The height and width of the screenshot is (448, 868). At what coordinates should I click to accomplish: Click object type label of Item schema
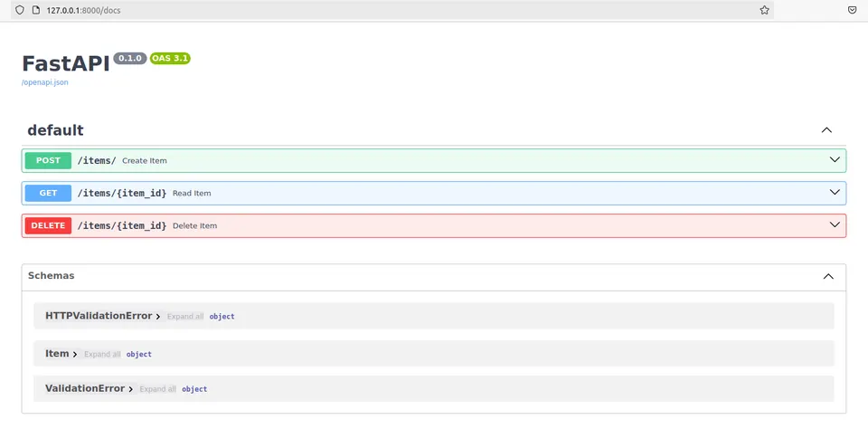click(139, 354)
